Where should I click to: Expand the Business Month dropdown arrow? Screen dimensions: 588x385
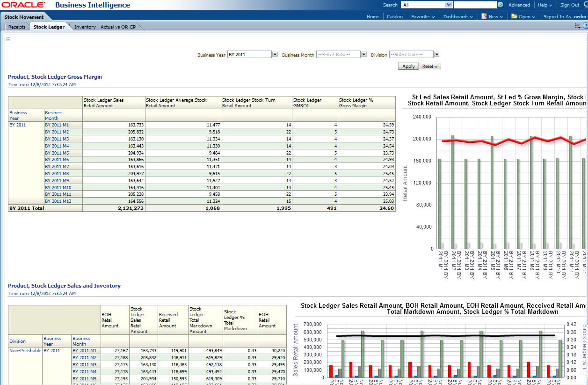[364, 55]
